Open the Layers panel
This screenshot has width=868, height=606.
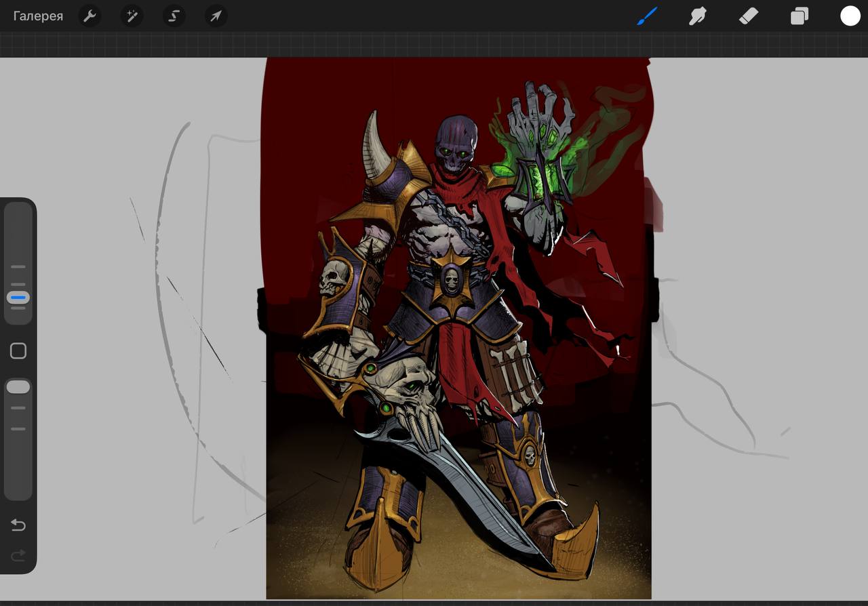[800, 16]
